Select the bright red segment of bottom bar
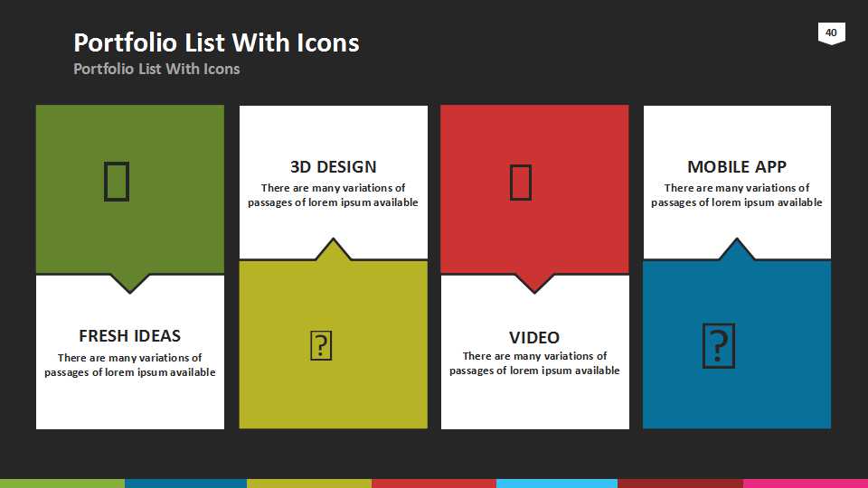The height and width of the screenshot is (488, 868). pyautogui.click(x=433, y=483)
